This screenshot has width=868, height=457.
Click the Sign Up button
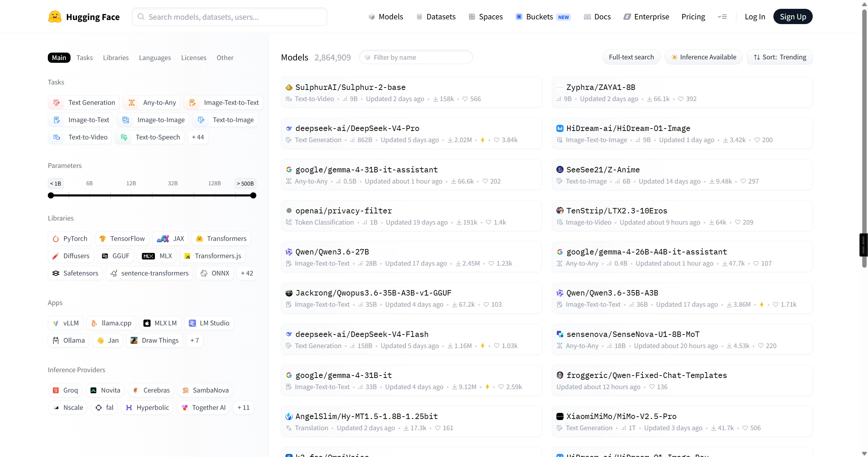(x=793, y=17)
